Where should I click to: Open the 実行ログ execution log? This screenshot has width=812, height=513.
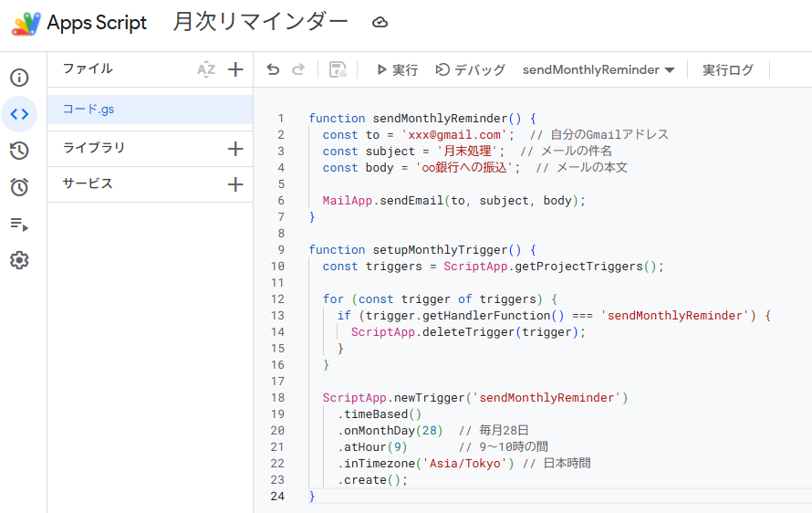727,69
